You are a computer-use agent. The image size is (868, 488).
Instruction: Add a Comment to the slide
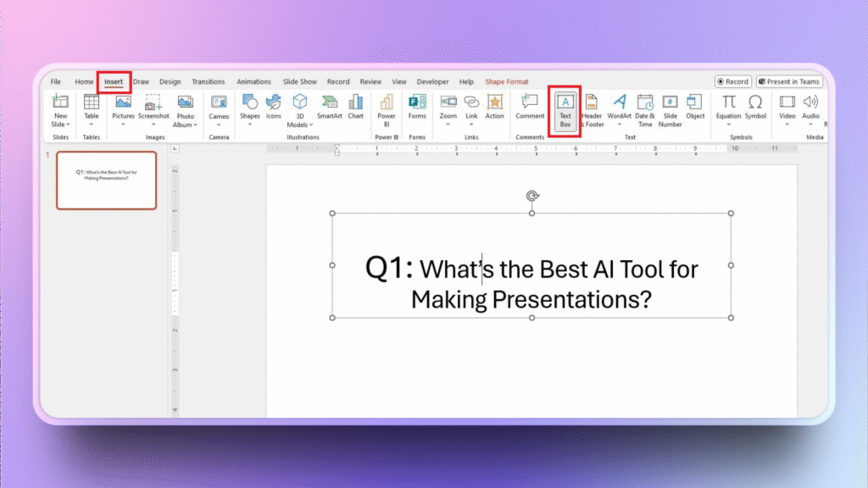coord(530,108)
